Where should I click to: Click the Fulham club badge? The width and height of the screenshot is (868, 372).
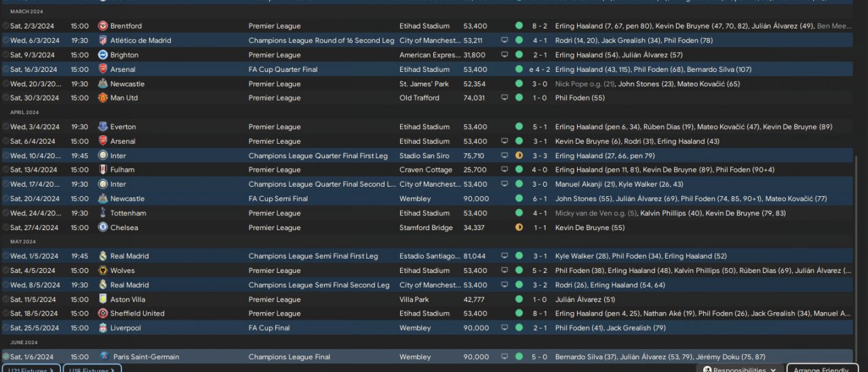[103, 170]
